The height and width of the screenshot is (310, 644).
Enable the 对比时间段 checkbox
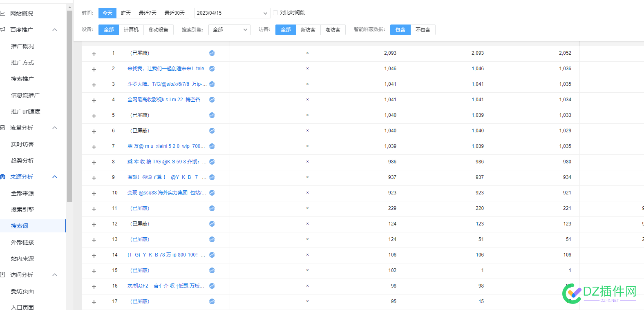(275, 13)
